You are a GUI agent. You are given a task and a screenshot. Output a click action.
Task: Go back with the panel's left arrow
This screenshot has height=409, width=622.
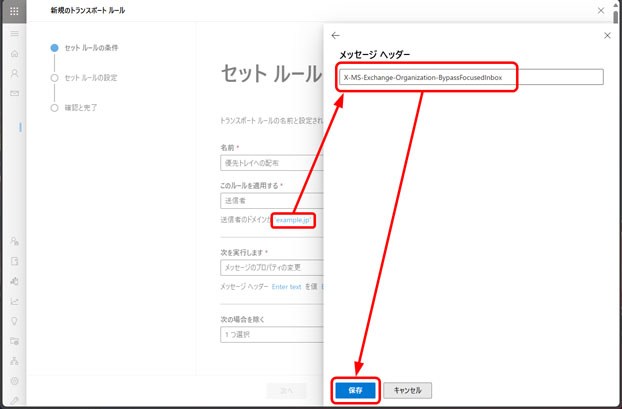(x=336, y=36)
